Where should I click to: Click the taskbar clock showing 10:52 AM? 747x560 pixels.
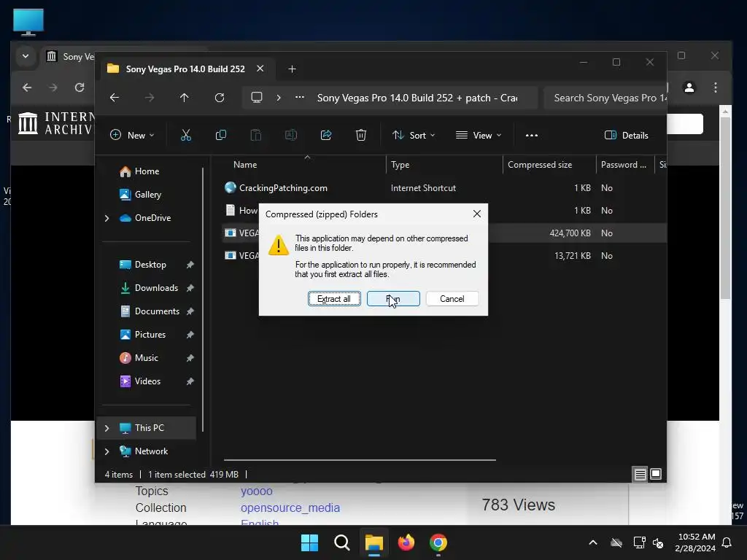pos(695,542)
